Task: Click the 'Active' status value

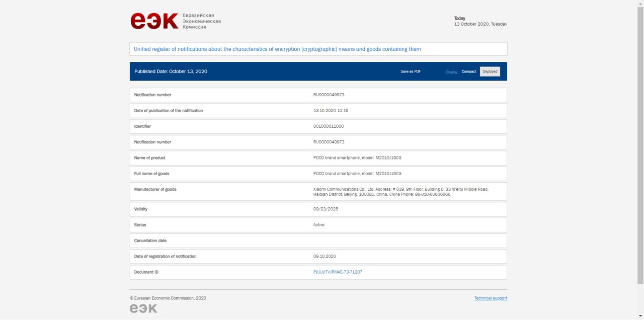Action: (319, 225)
